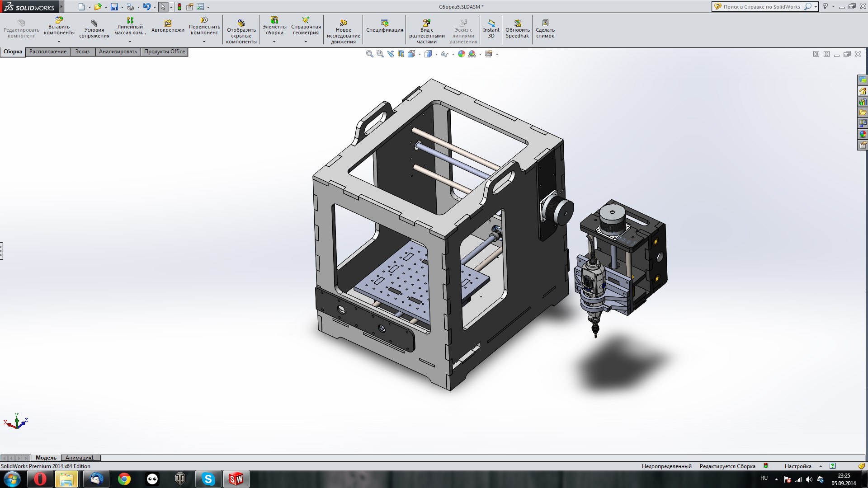Screen dimensions: 868x488
Task: Click Настройка in the status bar
Action: coord(798,466)
